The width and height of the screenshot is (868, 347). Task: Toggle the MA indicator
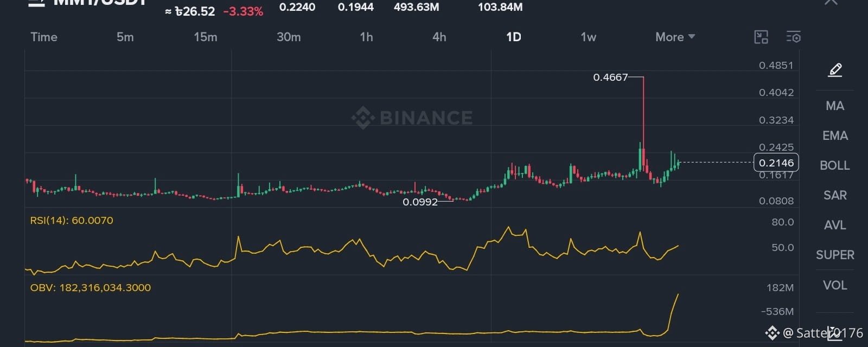(x=835, y=106)
